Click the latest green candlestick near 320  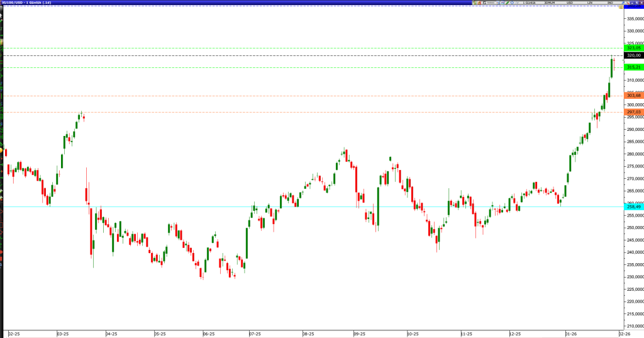pyautogui.click(x=612, y=67)
